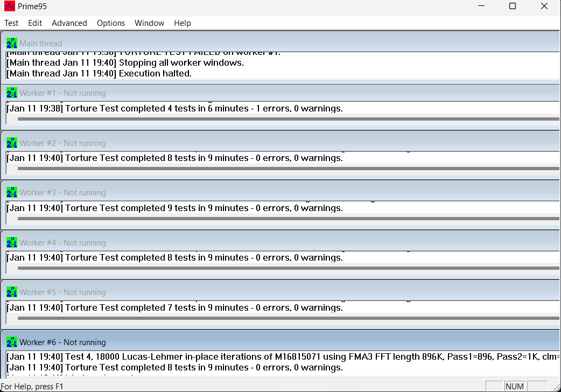
Task: Click Worker #3 horizontal scrollbar
Action: pyautogui.click(x=288, y=219)
